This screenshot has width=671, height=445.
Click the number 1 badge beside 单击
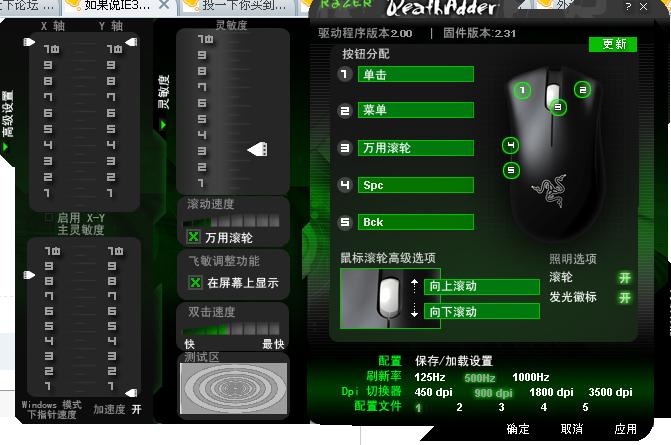click(x=344, y=74)
